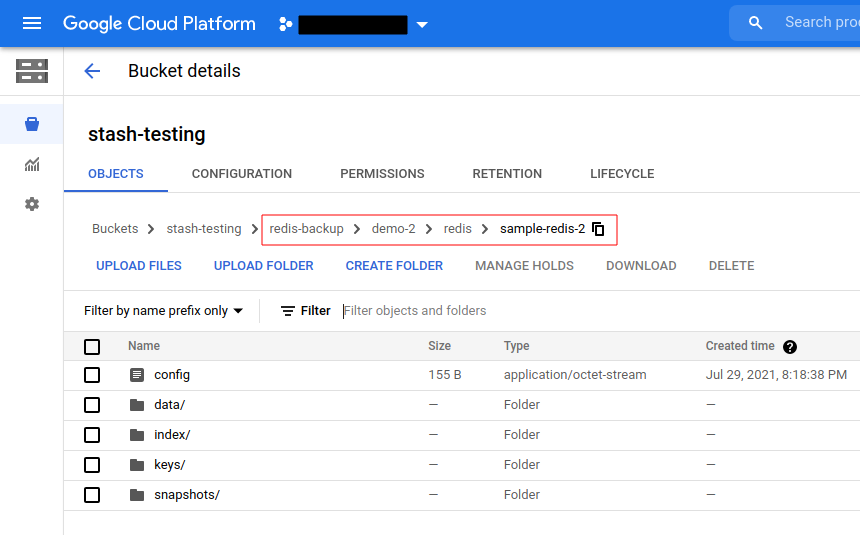This screenshot has height=535, width=860.
Task: Click the Cloud Storage product icon
Action: pos(32,71)
